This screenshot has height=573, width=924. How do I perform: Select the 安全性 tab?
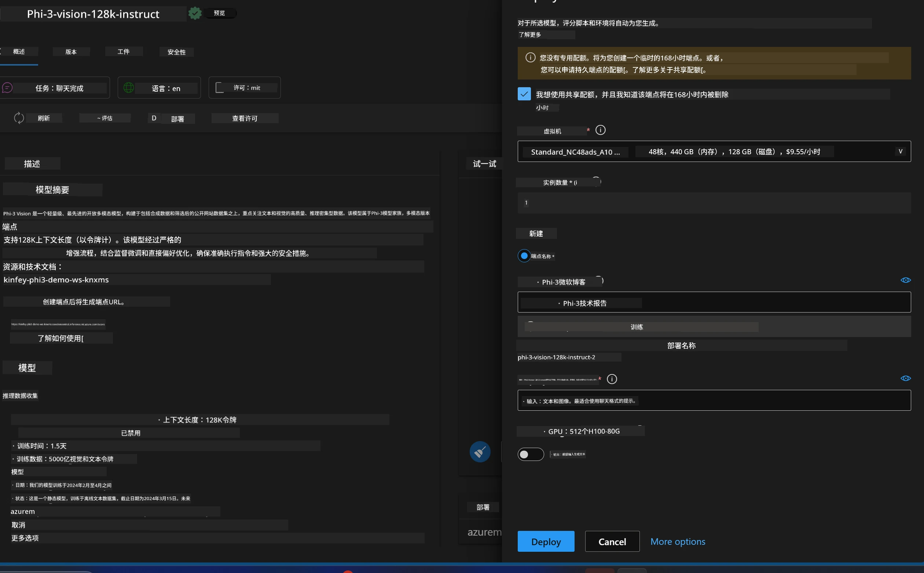point(177,52)
